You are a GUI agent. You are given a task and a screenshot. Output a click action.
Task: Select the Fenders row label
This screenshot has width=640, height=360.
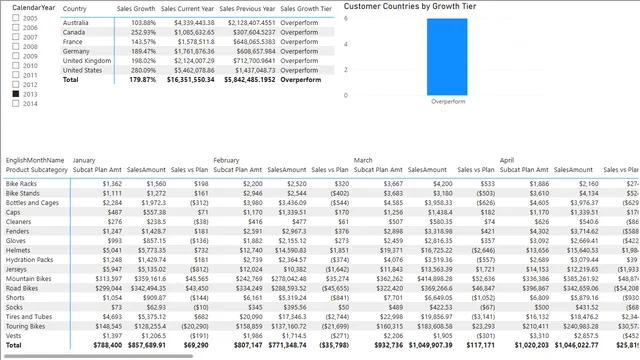point(17,231)
